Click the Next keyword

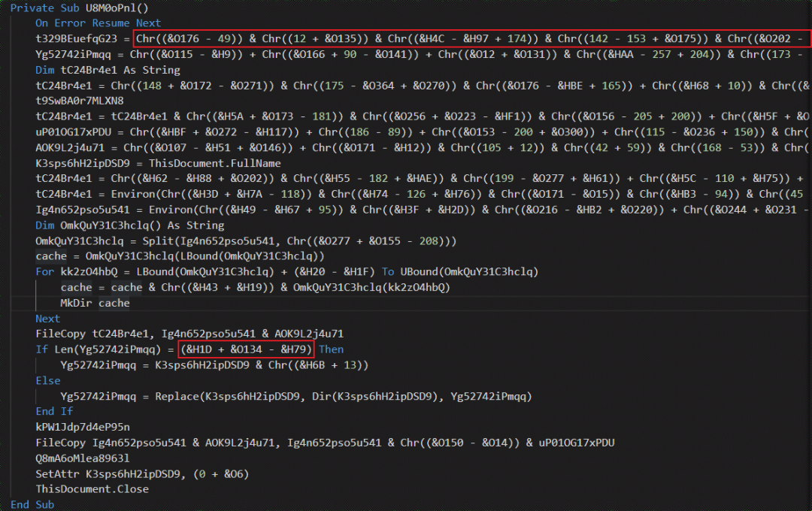pyautogui.click(x=47, y=319)
